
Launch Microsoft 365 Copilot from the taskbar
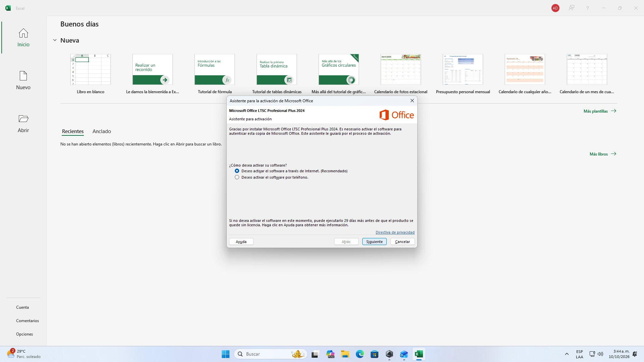[330, 354]
